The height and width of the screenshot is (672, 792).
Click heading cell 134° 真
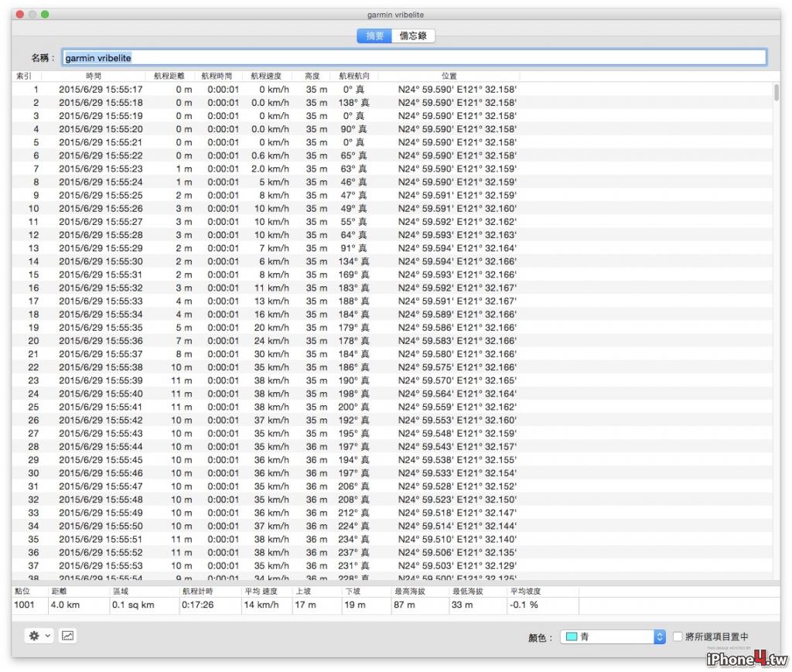pyautogui.click(x=353, y=261)
